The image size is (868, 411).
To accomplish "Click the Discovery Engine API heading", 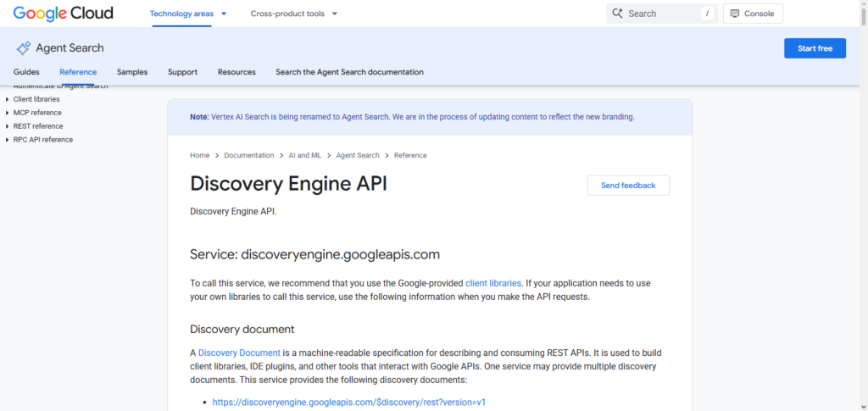I will [288, 184].
